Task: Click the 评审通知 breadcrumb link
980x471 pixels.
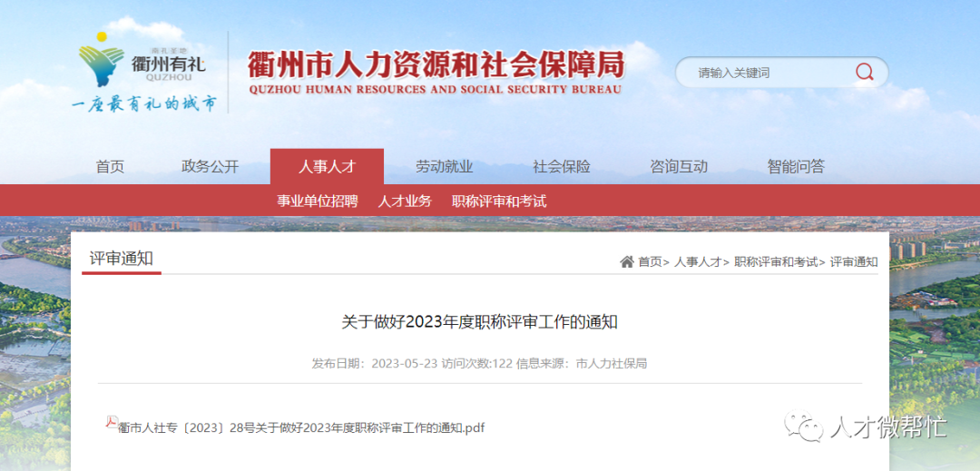Action: tap(854, 262)
